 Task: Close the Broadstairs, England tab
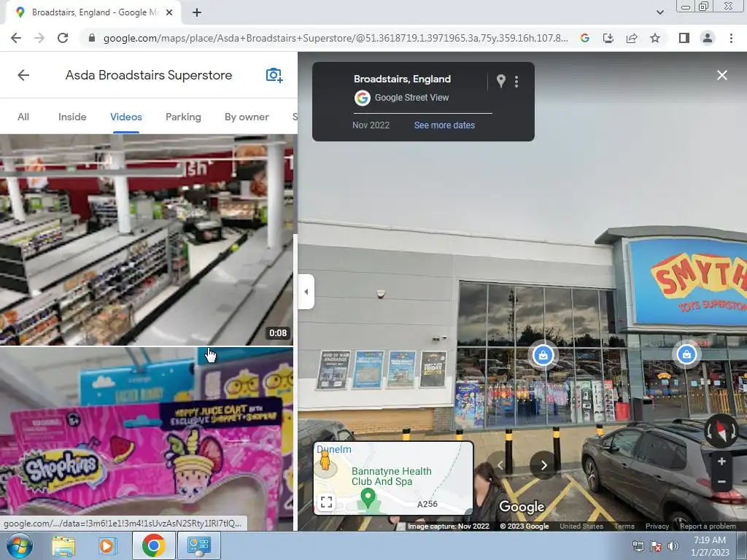[x=169, y=13]
